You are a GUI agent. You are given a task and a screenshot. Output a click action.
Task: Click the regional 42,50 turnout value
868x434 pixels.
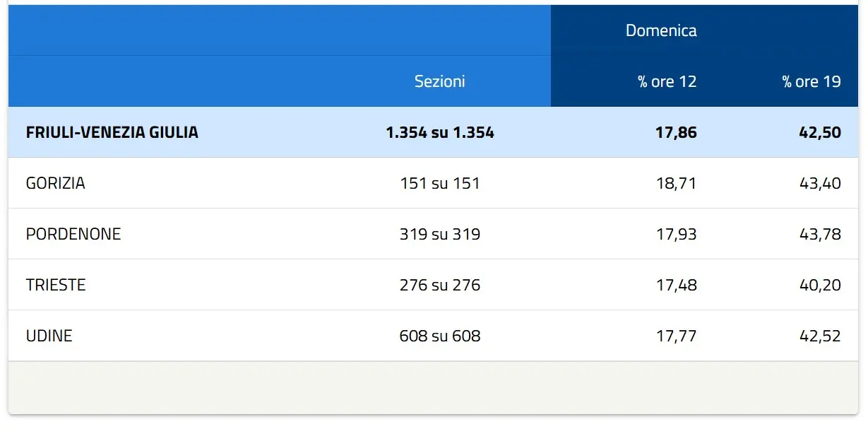(820, 132)
